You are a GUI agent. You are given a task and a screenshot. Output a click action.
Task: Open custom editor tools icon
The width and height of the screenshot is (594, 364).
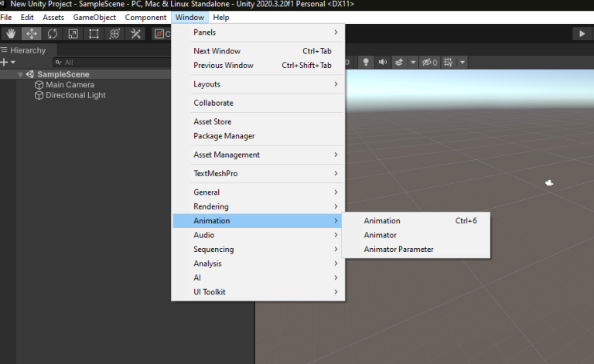pyautogui.click(x=135, y=34)
